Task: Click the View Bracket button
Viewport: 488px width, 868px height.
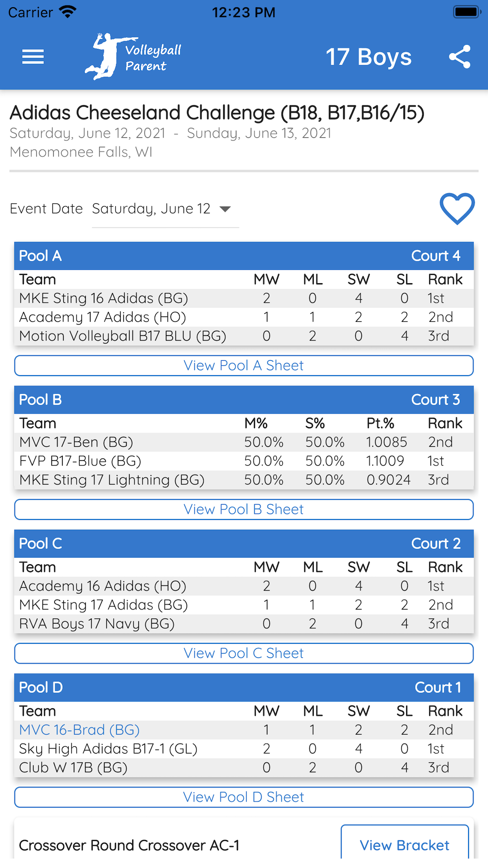Action: 404,845
